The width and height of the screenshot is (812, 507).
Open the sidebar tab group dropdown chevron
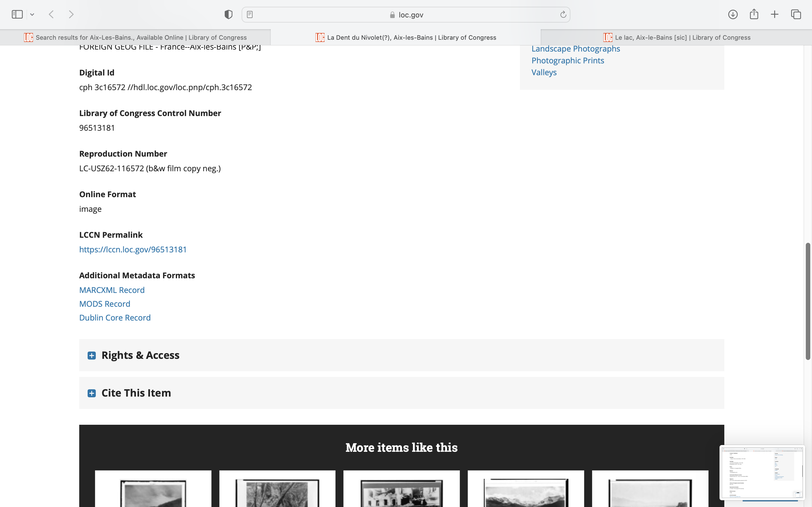click(x=32, y=14)
